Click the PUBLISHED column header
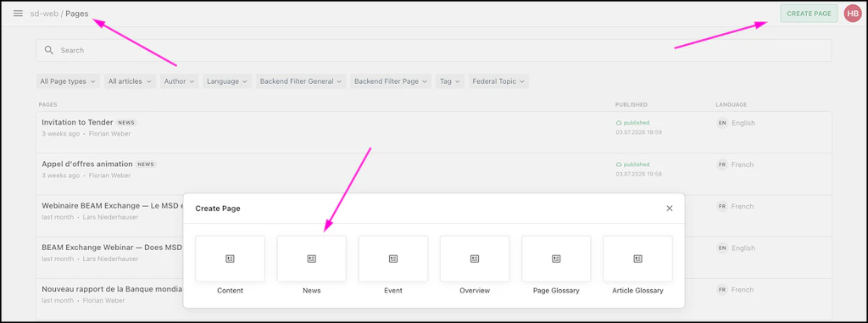The image size is (868, 323). click(631, 105)
